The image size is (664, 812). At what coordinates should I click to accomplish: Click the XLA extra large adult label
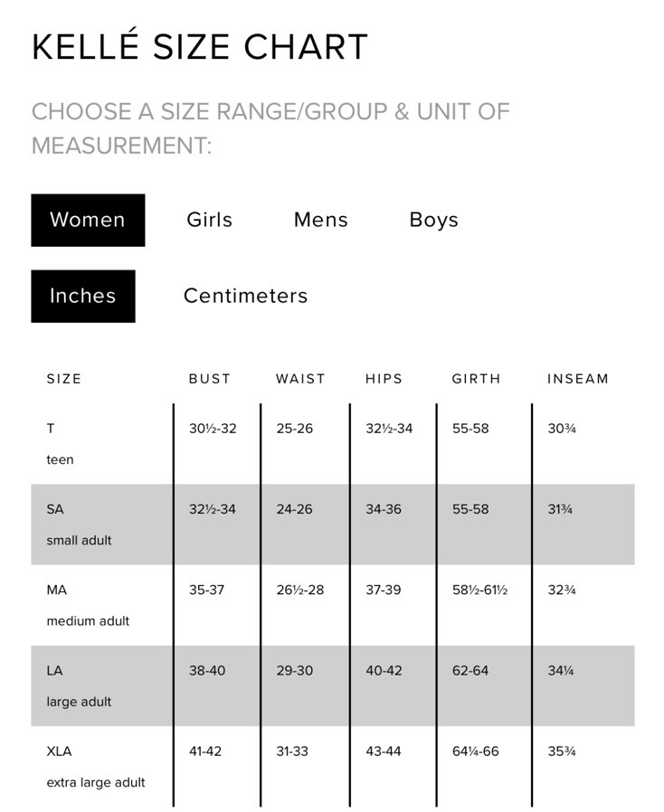point(95,766)
